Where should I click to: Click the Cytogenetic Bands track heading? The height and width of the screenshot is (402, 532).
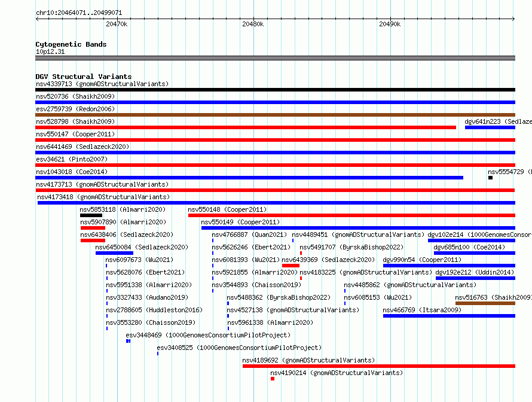[71, 44]
